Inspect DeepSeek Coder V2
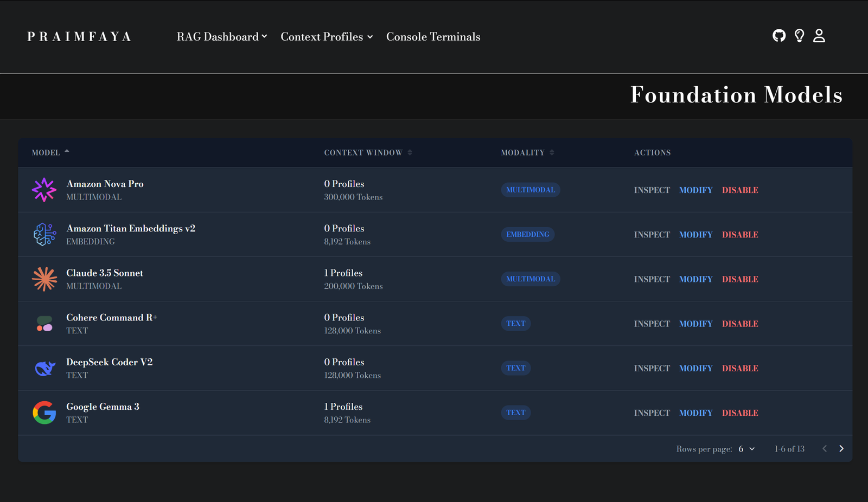The height and width of the screenshot is (502, 868). (652, 368)
